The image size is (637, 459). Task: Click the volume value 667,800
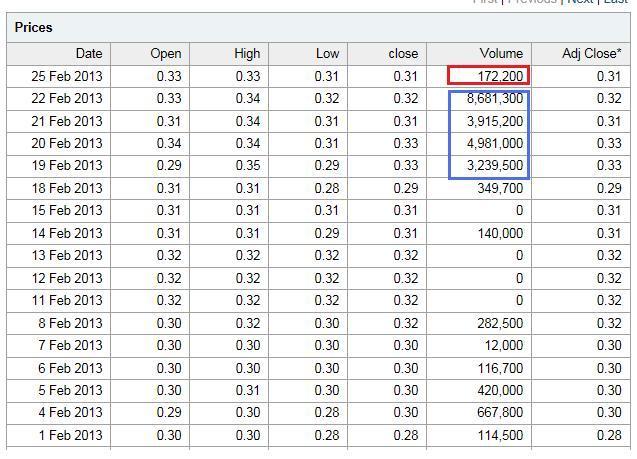(x=500, y=413)
